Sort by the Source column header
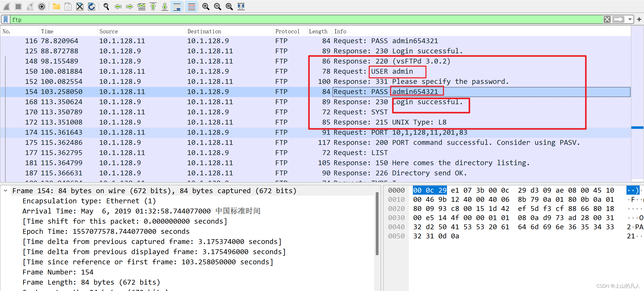644x291 pixels. click(x=141, y=31)
